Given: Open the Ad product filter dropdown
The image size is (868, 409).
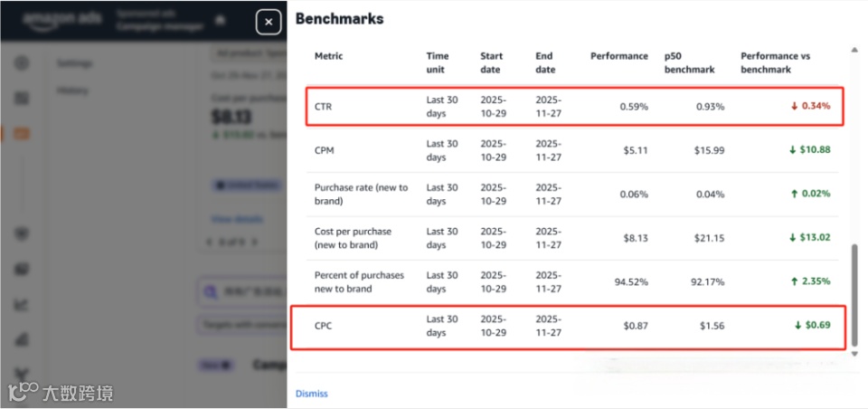Looking at the screenshot, I should 249,54.
